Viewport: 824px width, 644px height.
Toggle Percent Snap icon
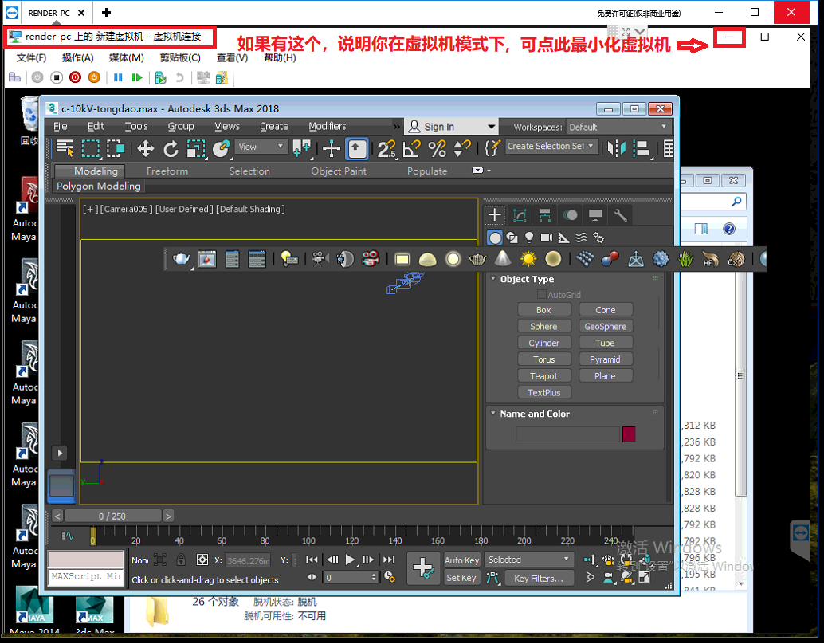[437, 149]
